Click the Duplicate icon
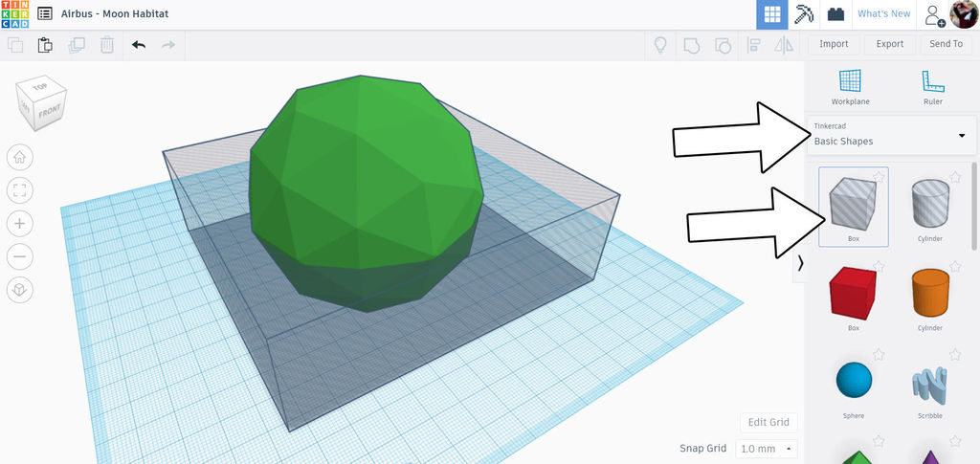 point(77,45)
